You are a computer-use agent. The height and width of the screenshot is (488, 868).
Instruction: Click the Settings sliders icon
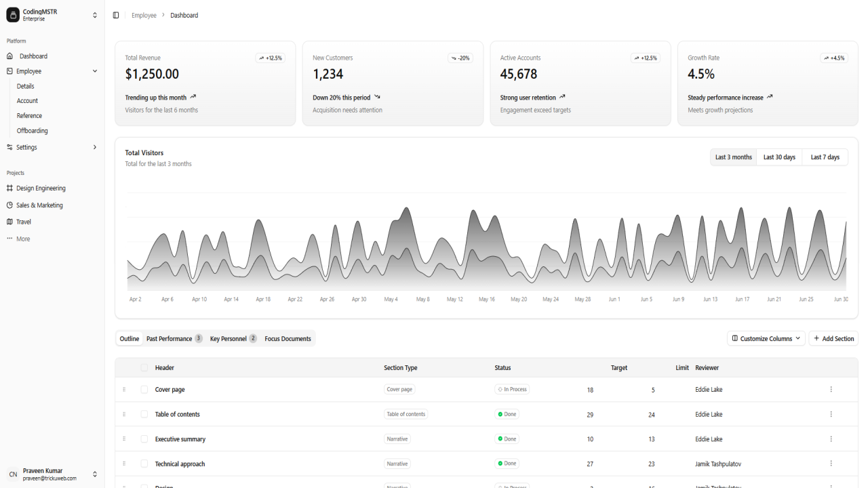(9, 147)
